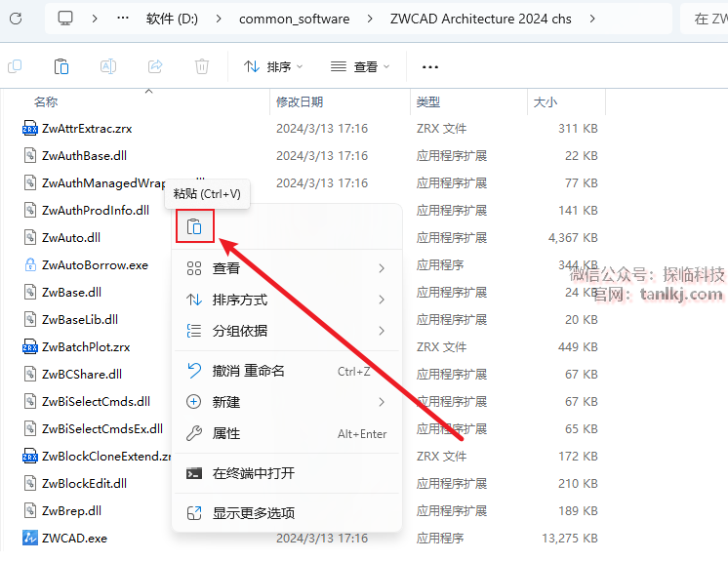Click the ZwBiSelectCmds.dll file icon
This screenshot has height=561, width=728.
point(30,401)
